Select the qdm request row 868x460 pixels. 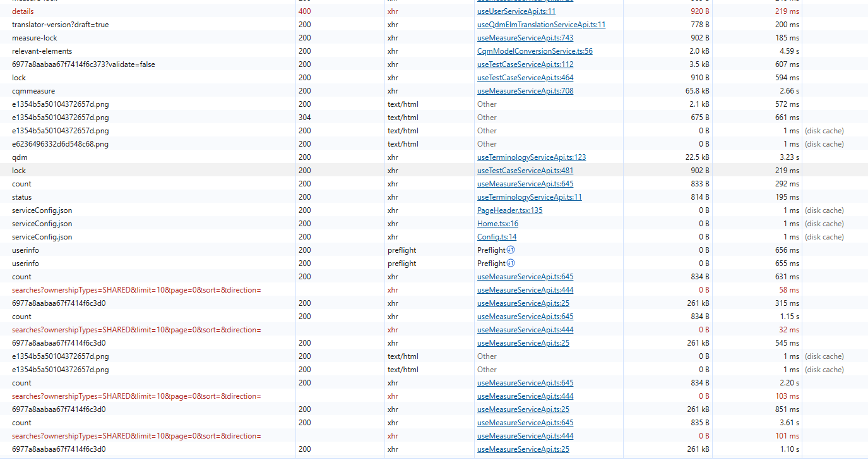coord(20,157)
